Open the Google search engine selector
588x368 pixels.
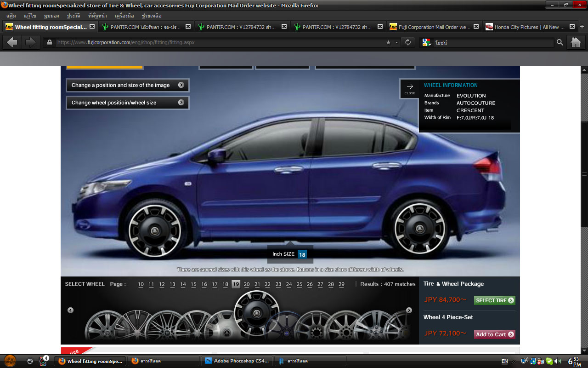tap(427, 42)
